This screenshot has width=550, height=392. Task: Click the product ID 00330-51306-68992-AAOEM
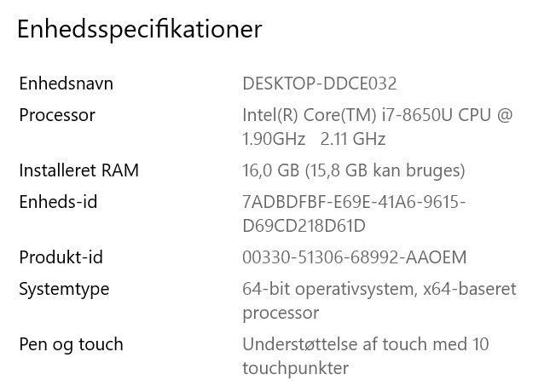(x=355, y=257)
